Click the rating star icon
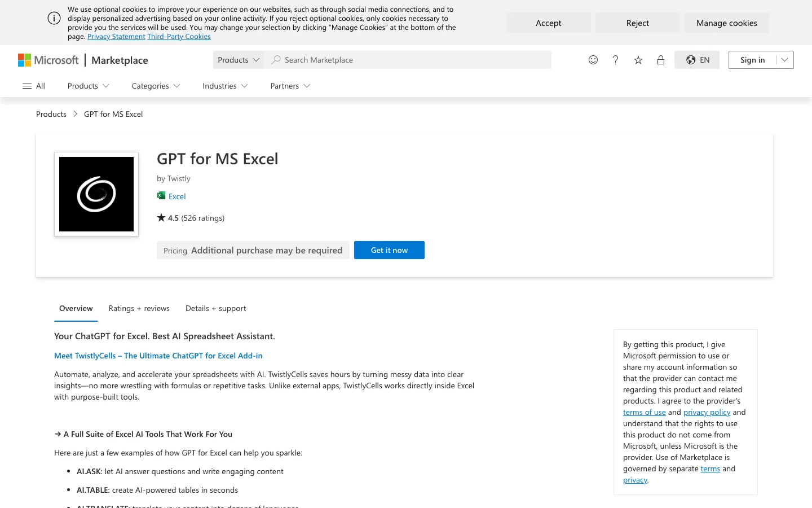The height and width of the screenshot is (508, 812). (x=161, y=217)
